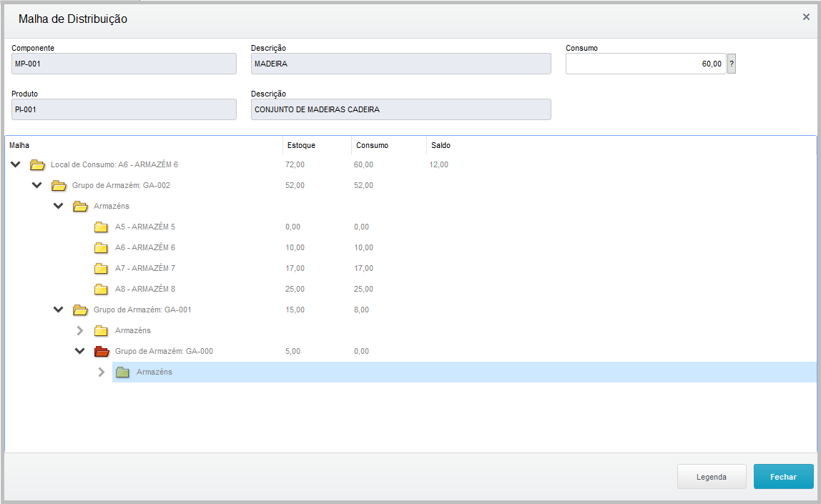Click the folder icon for A5 - ARMAZÉM 5

coord(101,227)
